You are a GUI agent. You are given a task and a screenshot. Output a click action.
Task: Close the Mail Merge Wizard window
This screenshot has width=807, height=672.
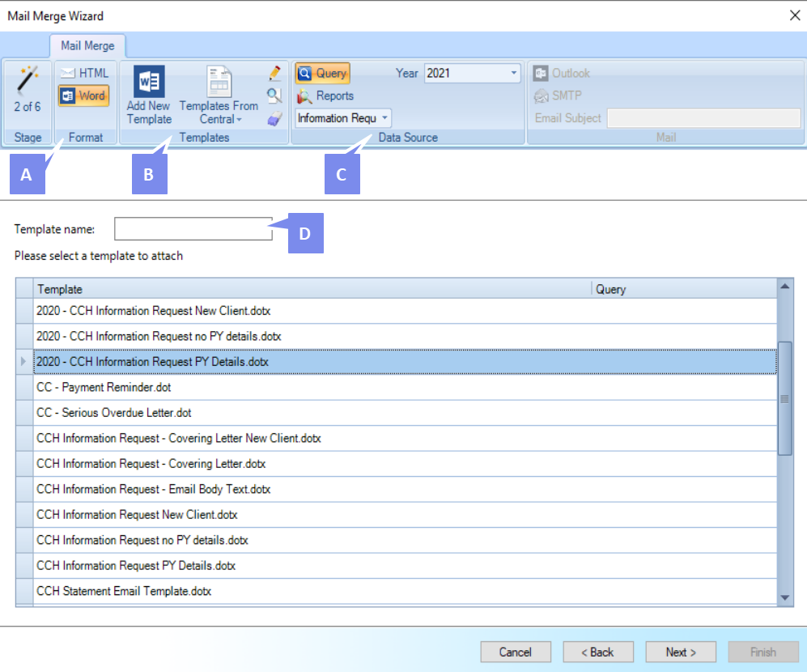[x=795, y=15]
